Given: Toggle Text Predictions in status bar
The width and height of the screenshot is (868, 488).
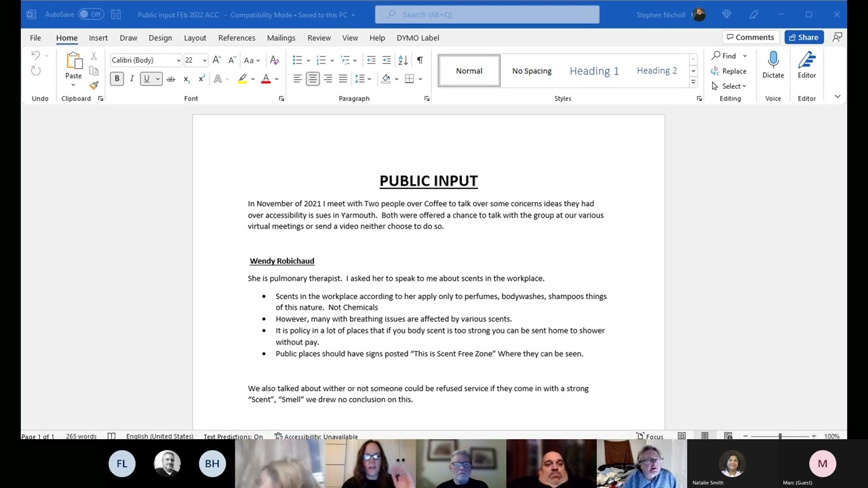Looking at the screenshot, I should (233, 436).
